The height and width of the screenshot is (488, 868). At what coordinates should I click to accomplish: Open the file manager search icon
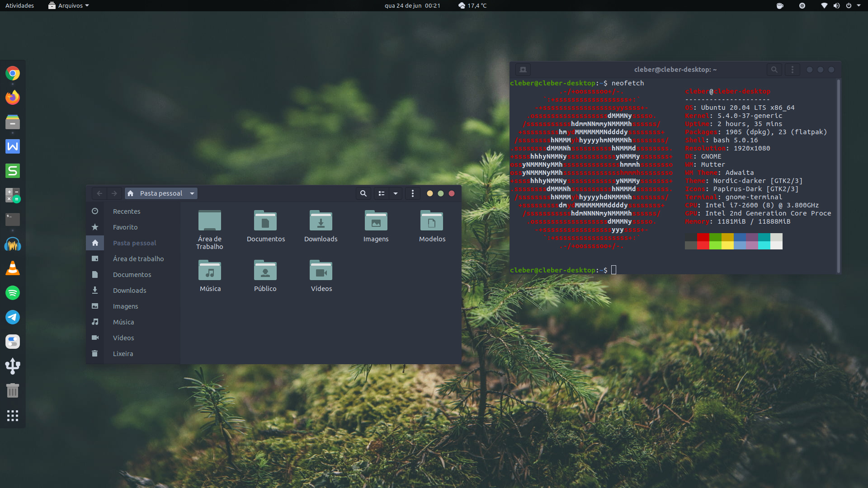(363, 193)
